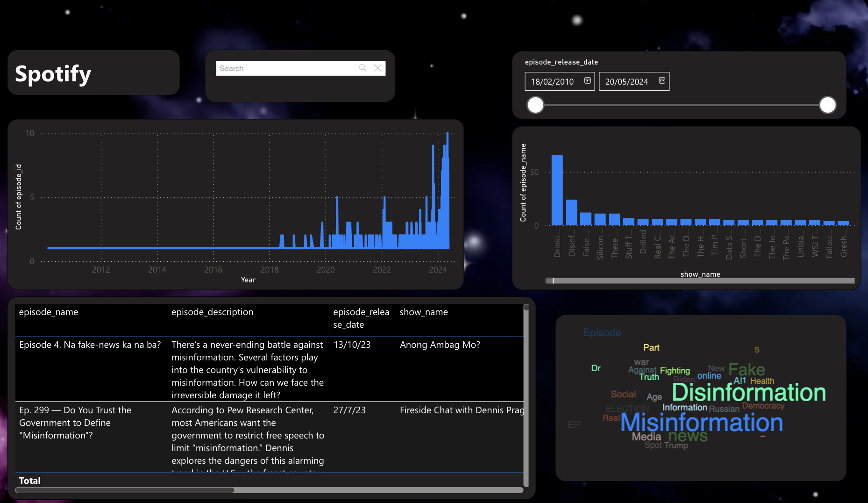Click the right handle of date slider
868x503 pixels.
[828, 105]
